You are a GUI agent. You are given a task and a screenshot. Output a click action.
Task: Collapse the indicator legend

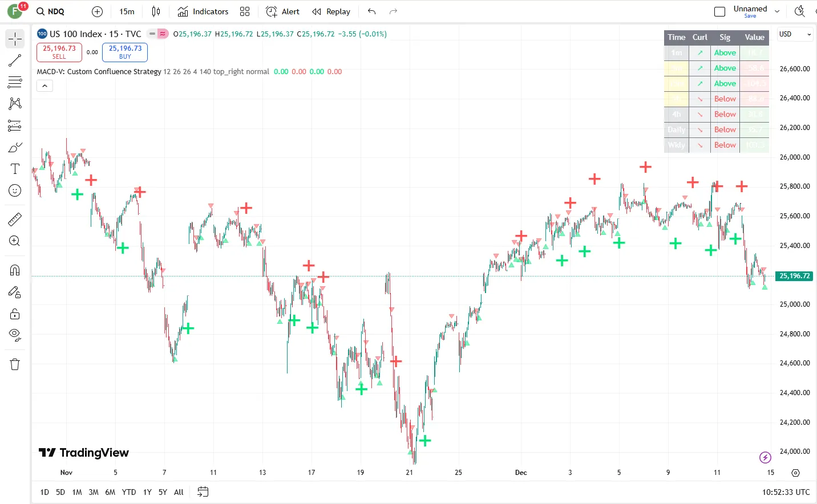point(45,86)
